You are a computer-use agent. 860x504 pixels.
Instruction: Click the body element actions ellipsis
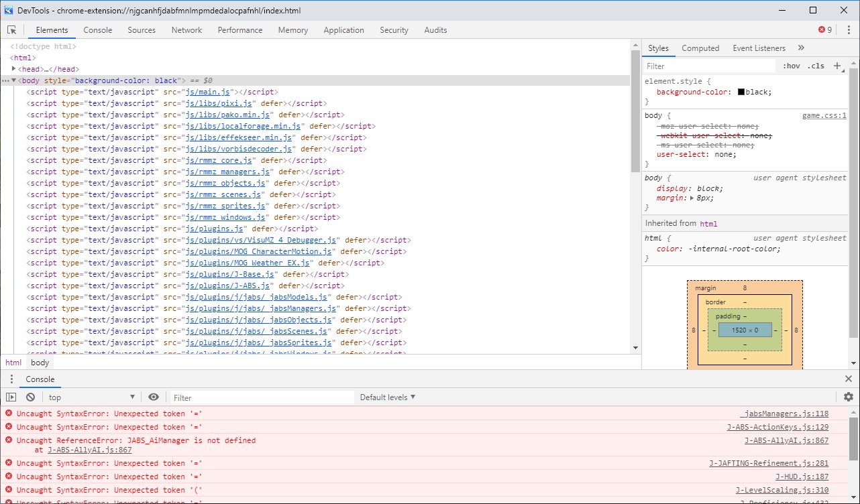(5, 80)
